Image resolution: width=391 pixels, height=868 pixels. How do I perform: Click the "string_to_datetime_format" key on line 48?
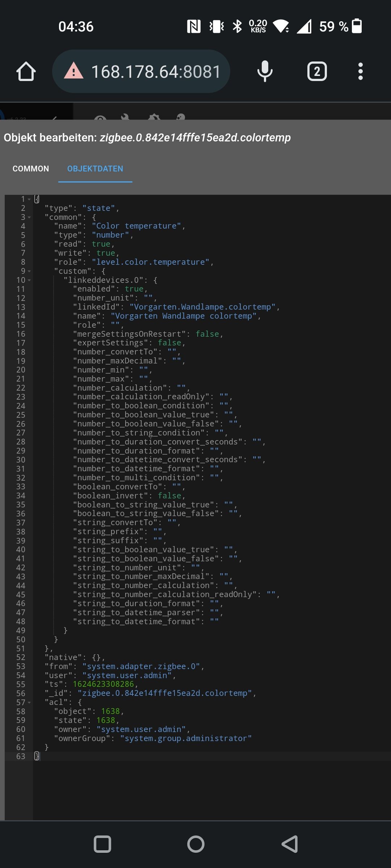(x=136, y=622)
